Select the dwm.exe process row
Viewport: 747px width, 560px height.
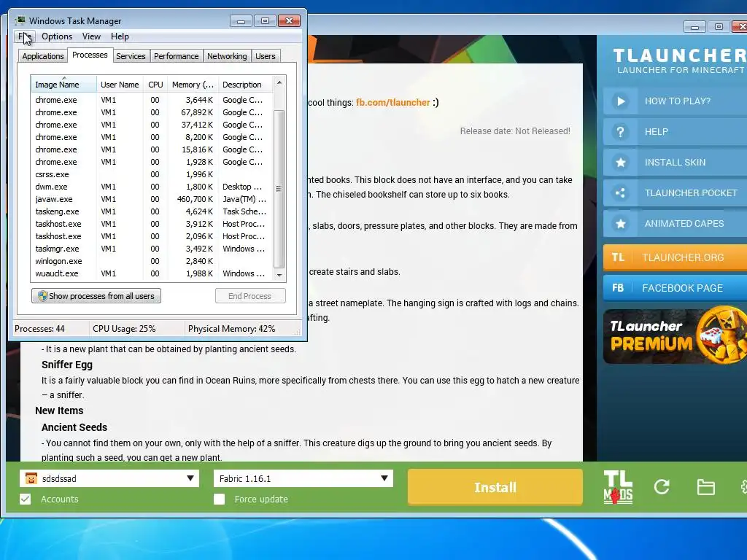click(152, 187)
